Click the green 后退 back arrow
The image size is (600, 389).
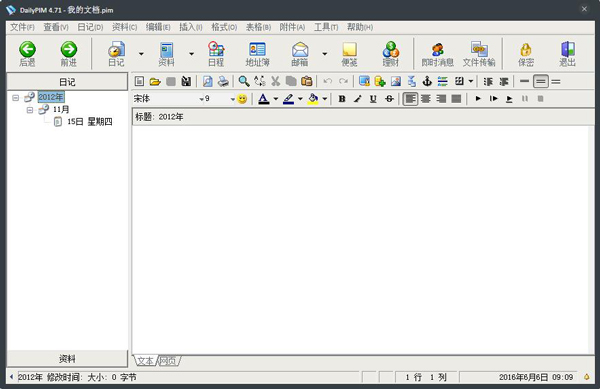click(x=27, y=54)
